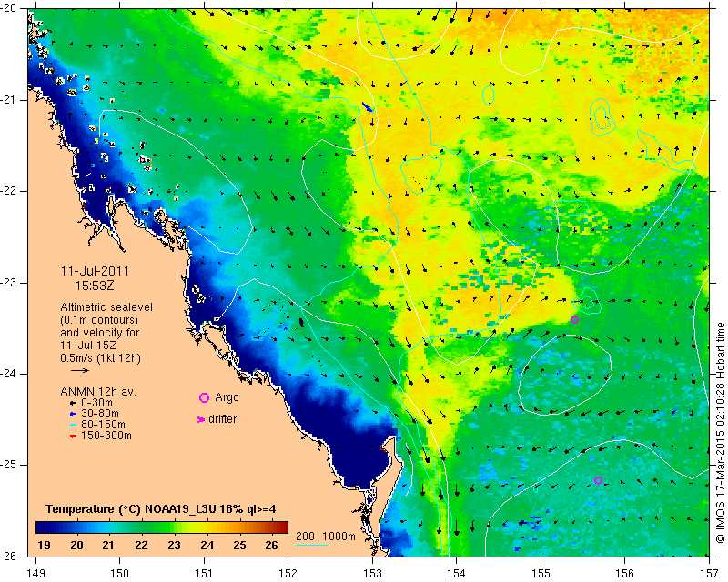The height and width of the screenshot is (582, 728).
Task: Click the '-22' latitude axis label
Action: point(9,191)
